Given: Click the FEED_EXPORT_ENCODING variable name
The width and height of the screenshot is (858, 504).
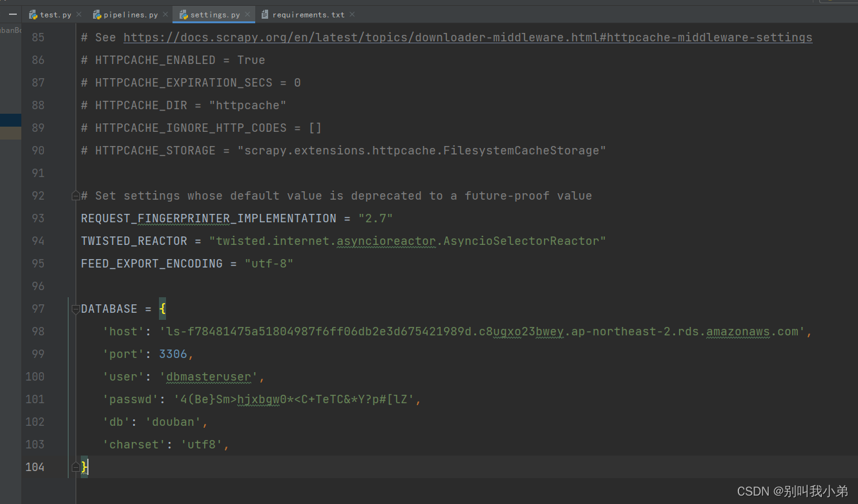Looking at the screenshot, I should click(152, 264).
